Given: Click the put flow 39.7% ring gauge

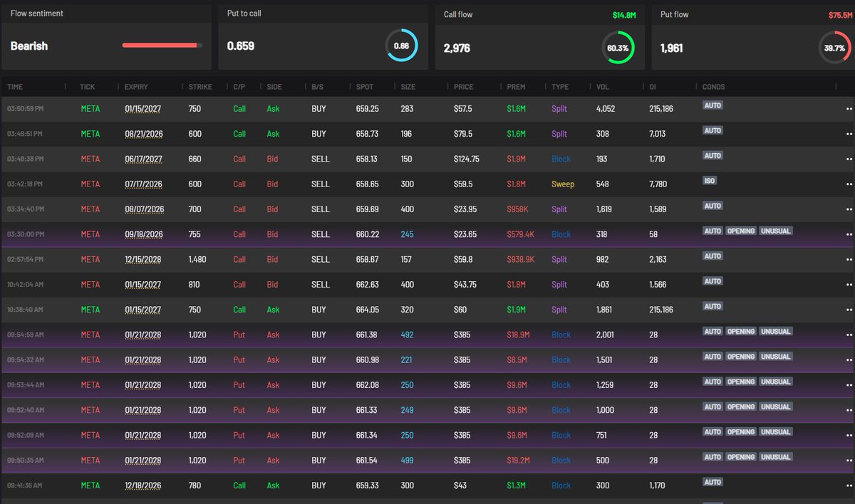Looking at the screenshot, I should pos(834,48).
